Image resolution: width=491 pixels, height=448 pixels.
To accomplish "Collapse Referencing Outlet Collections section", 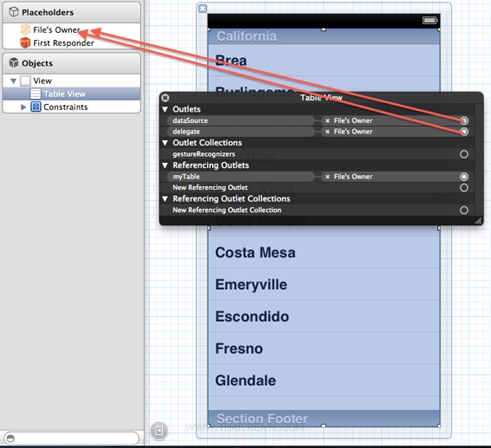I will [165, 199].
